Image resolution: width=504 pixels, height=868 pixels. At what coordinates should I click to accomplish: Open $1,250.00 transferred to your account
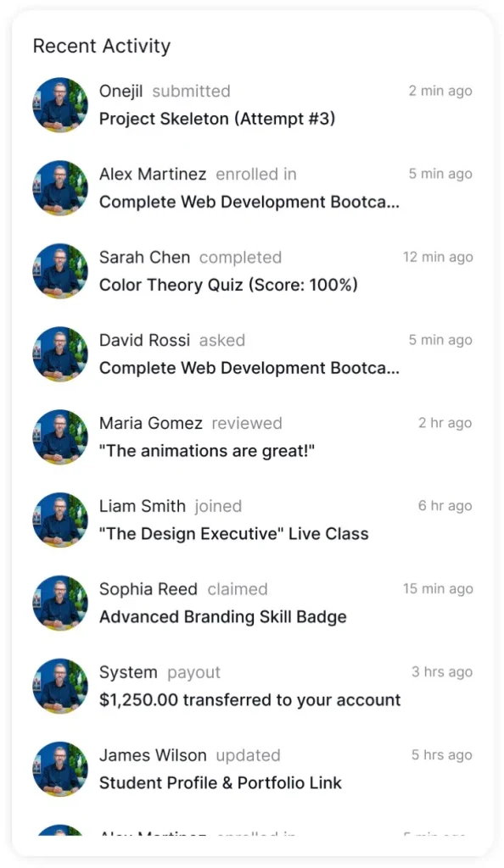point(249,700)
